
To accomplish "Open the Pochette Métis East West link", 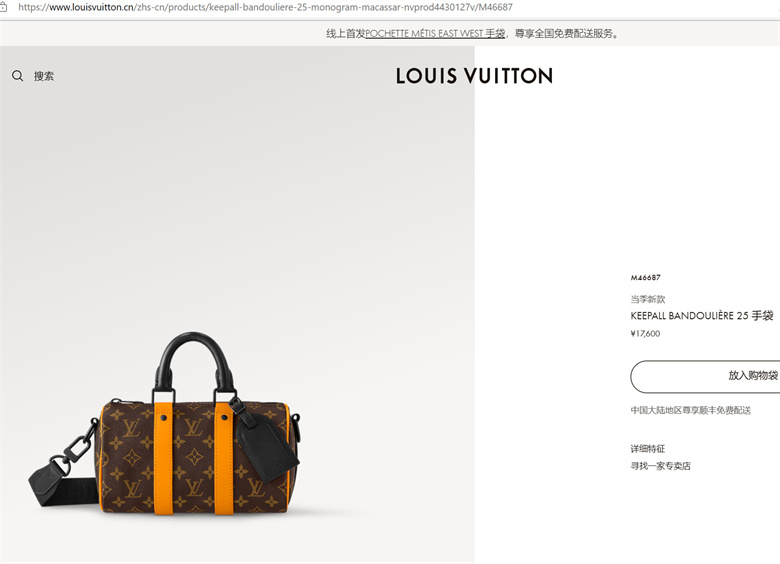I will tap(435, 33).
